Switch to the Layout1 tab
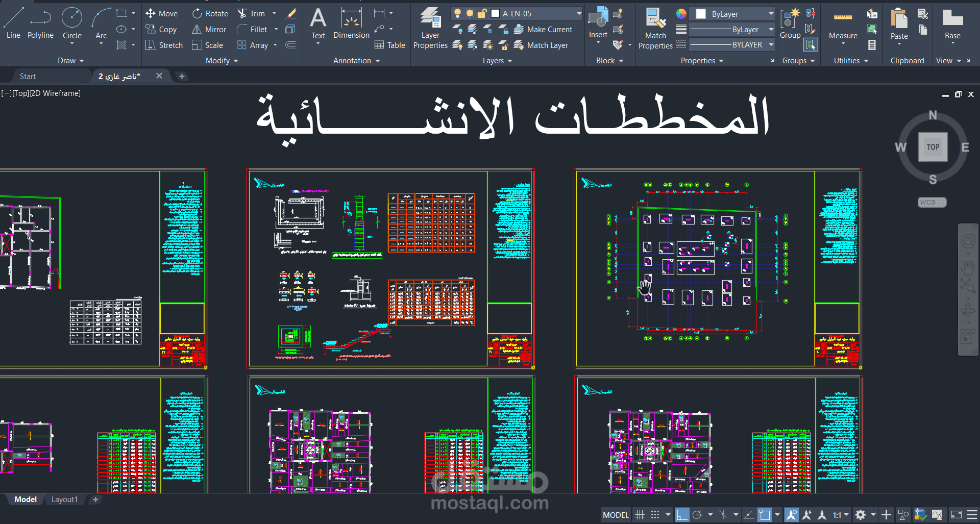The image size is (980, 524). tap(64, 499)
